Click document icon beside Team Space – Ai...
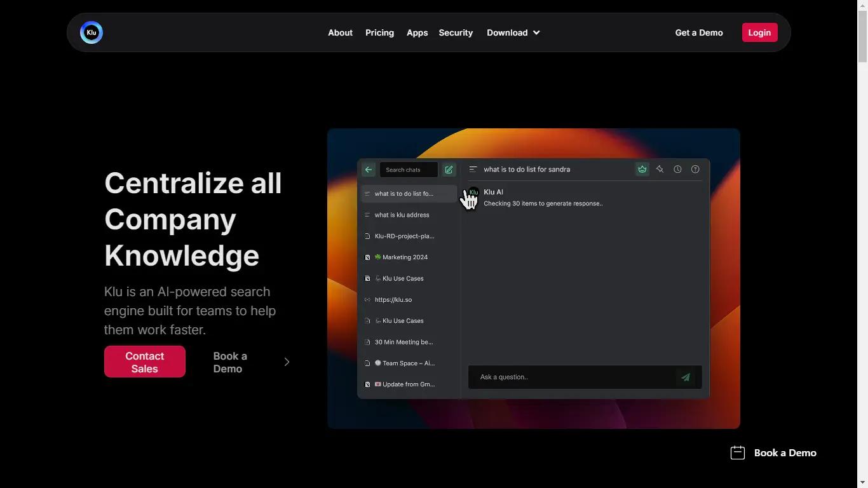 (367, 363)
